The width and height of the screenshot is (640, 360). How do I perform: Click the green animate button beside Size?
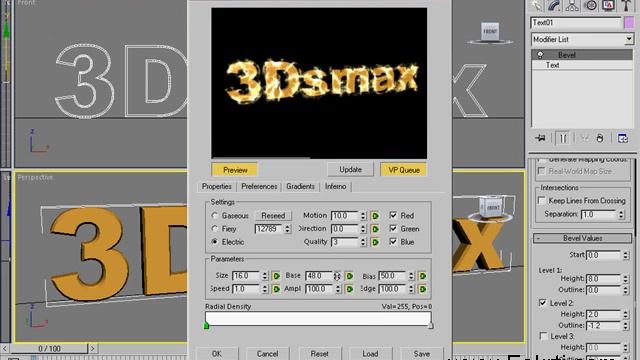[276, 276]
